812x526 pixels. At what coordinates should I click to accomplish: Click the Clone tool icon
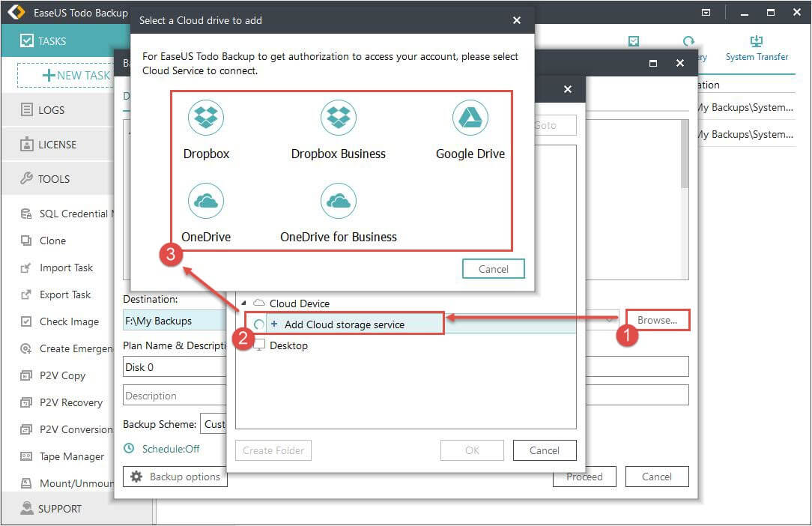click(26, 241)
